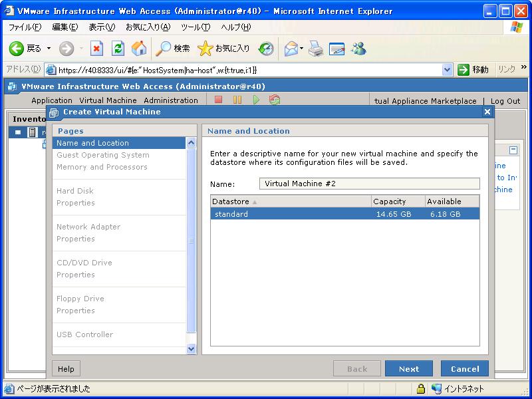Click the IE Forward arrow icon
Image resolution: width=532 pixels, height=399 pixels.
[66, 49]
